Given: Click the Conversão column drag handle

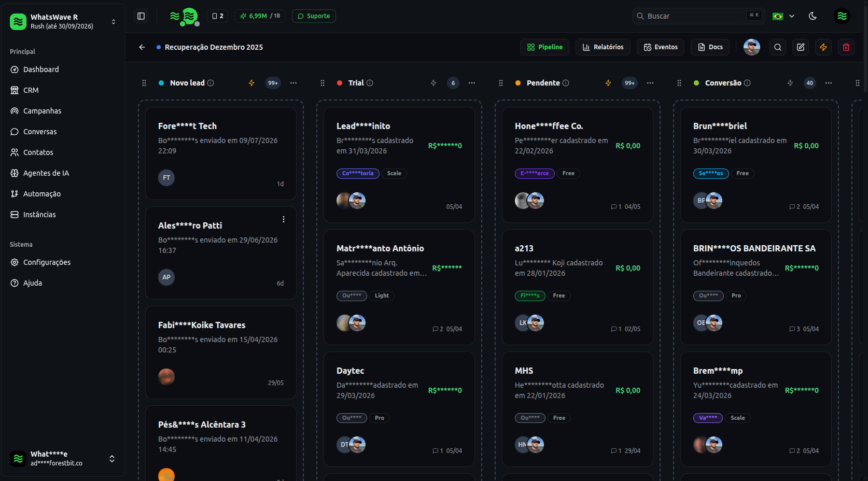Looking at the screenshot, I should click(x=679, y=83).
